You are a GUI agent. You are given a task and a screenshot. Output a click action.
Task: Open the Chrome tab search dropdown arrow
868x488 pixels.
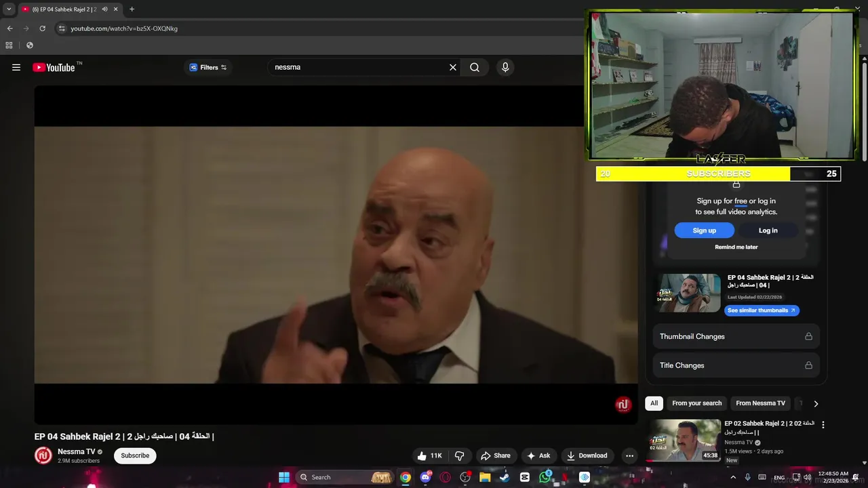[9, 9]
